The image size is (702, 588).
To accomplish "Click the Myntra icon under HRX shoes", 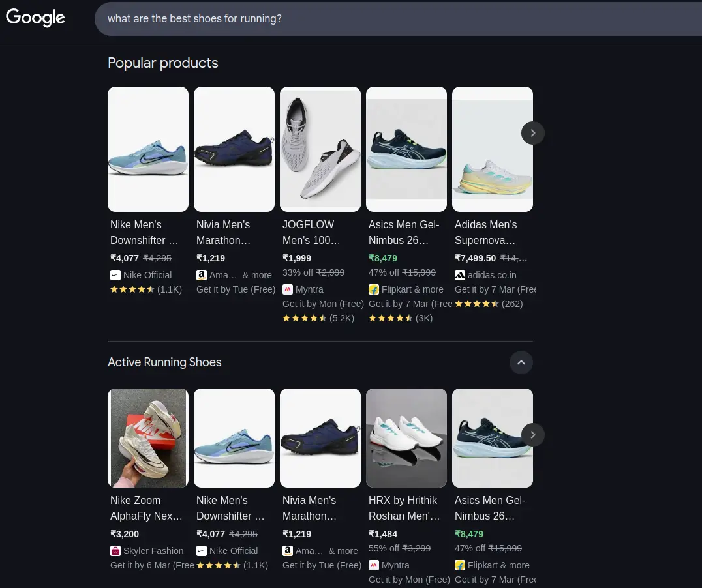I will click(x=374, y=565).
